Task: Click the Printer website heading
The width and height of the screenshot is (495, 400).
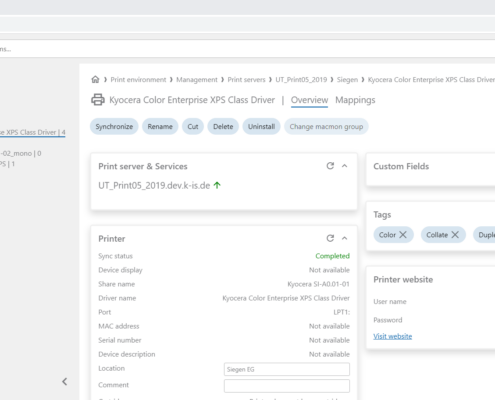Action: pyautogui.click(x=403, y=279)
